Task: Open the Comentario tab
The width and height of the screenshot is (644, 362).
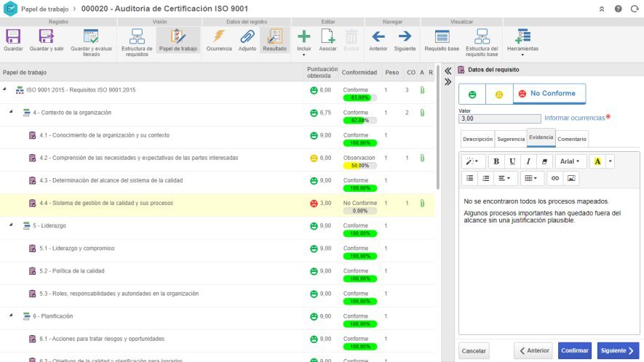Action: click(572, 138)
